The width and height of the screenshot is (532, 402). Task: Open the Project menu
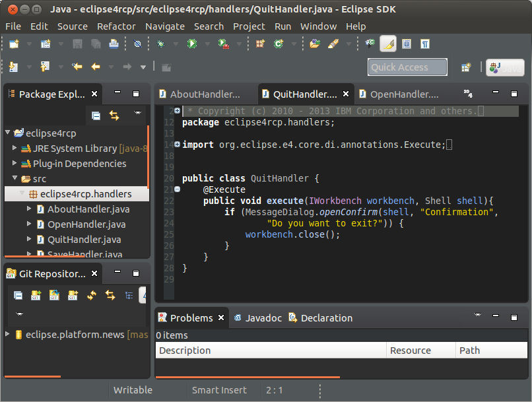pyautogui.click(x=249, y=26)
